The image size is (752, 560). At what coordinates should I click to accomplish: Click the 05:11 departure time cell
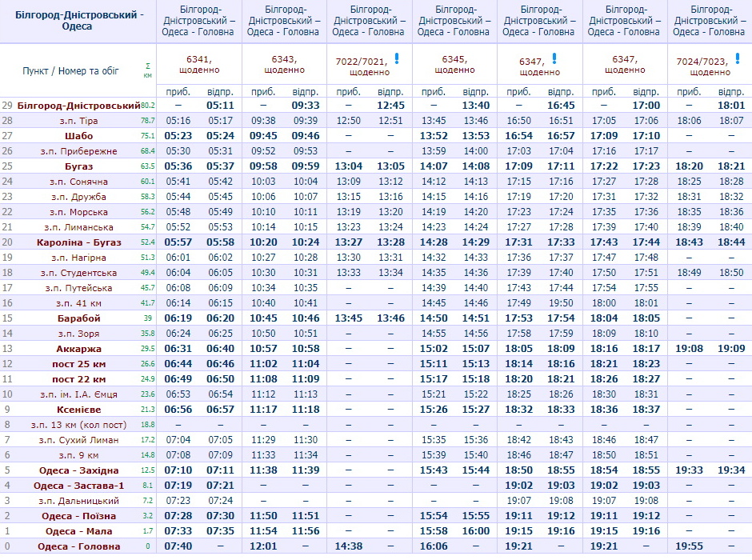[220, 106]
